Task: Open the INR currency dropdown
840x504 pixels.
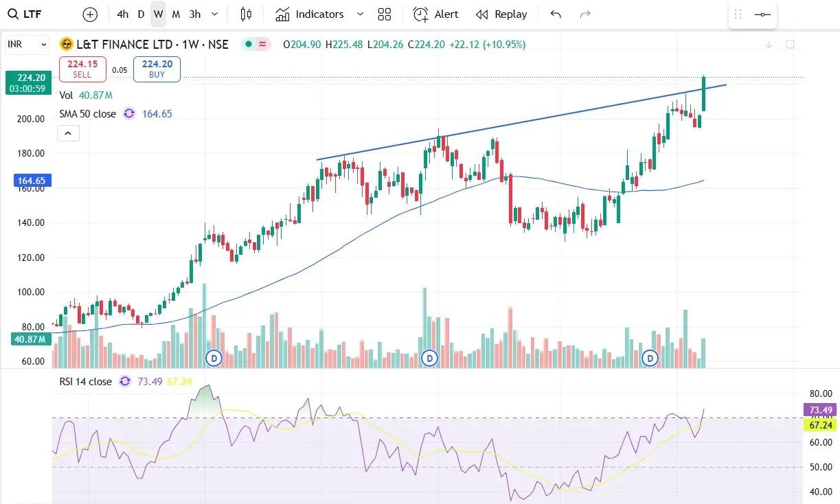Action: coord(27,45)
